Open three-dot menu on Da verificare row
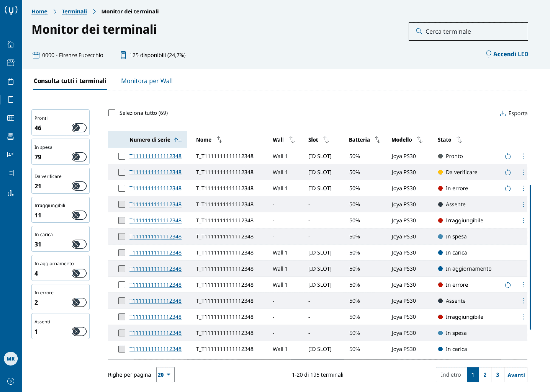 pos(523,172)
